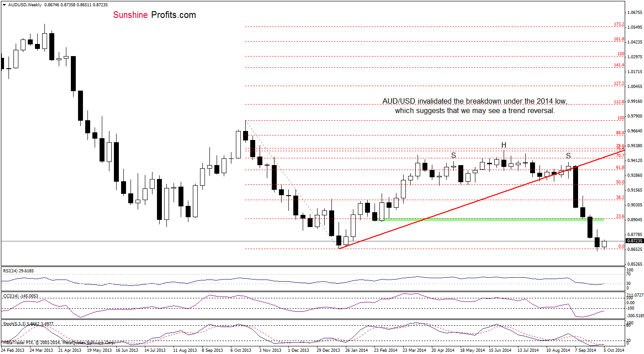The width and height of the screenshot is (644, 354).
Task: Click the 1 Dec 2013 date label
Action: click(299, 350)
